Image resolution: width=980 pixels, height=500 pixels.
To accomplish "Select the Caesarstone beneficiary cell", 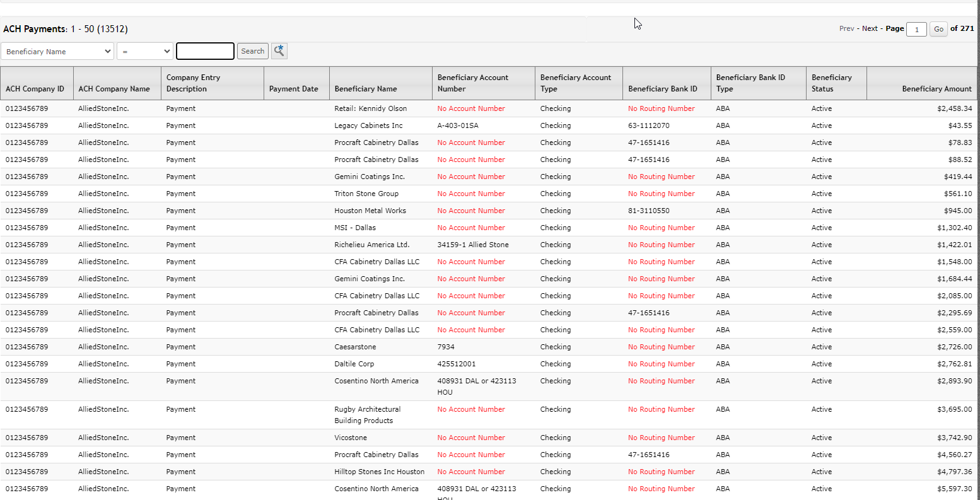I will (355, 347).
